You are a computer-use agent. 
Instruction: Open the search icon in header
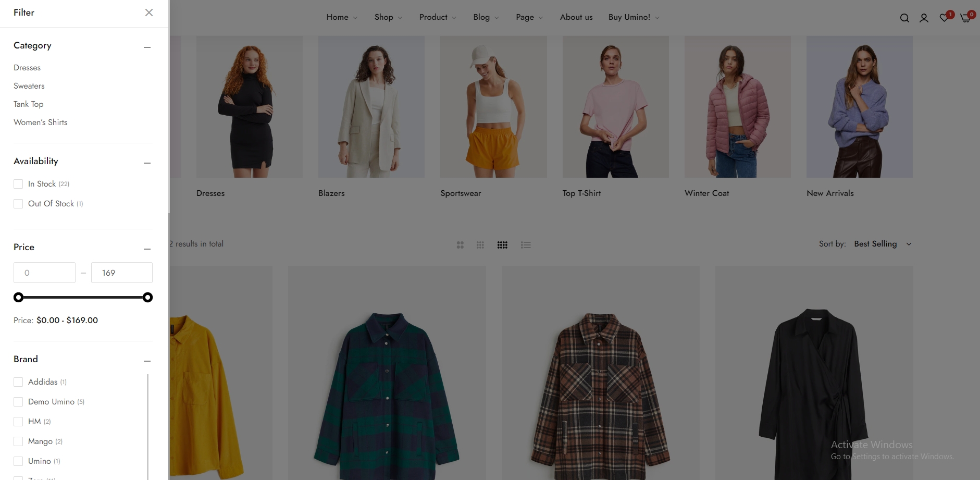[904, 18]
